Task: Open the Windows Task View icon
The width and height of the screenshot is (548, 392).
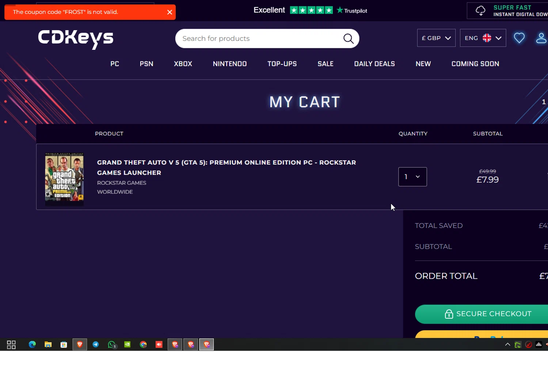Action: pos(11,345)
